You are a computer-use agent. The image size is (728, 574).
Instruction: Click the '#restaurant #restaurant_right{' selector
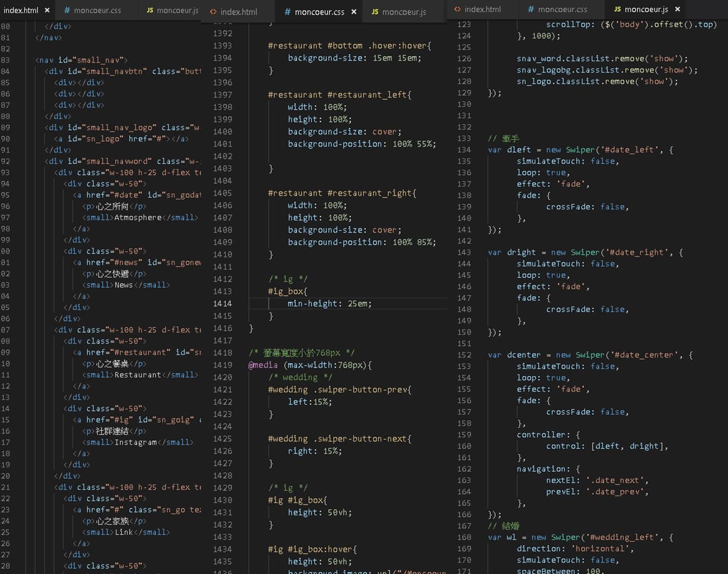point(342,193)
